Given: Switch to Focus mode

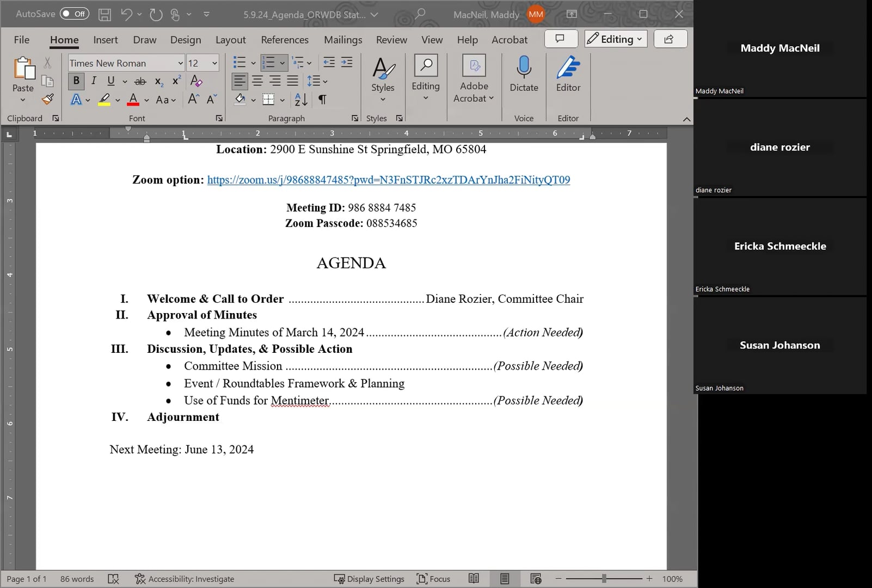Looking at the screenshot, I should 434,579.
